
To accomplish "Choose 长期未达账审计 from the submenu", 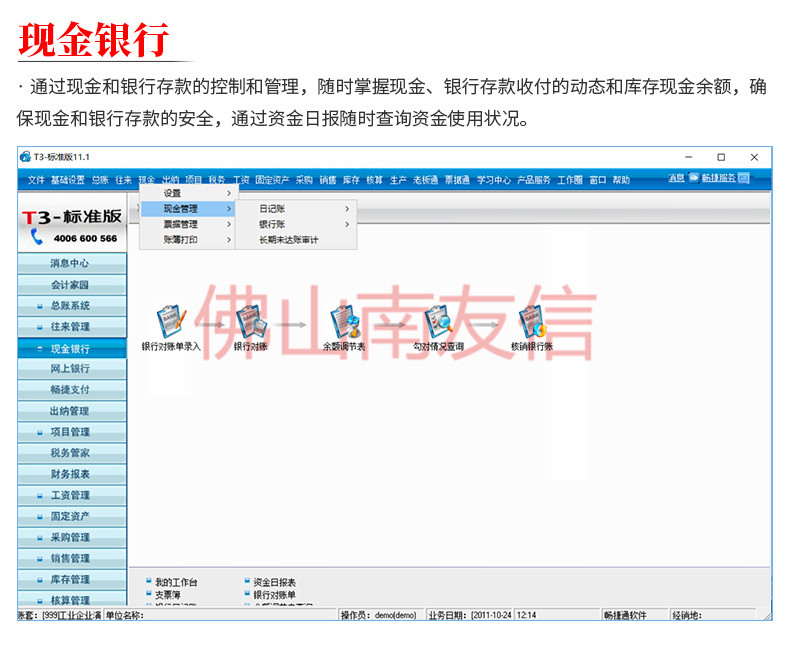I will tap(296, 240).
